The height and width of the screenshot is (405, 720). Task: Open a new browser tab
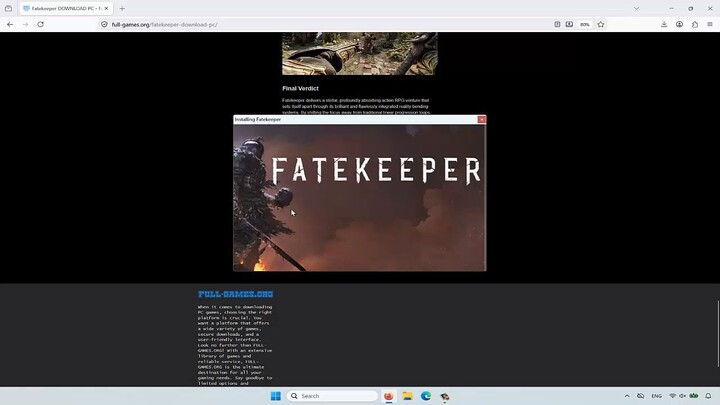pyautogui.click(x=122, y=8)
